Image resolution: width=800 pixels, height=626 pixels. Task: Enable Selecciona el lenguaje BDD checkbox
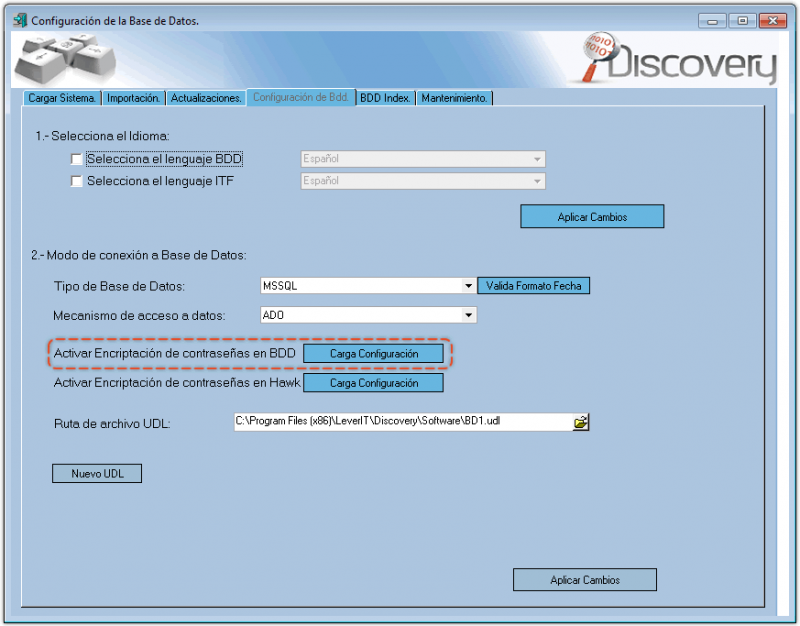tap(77, 159)
